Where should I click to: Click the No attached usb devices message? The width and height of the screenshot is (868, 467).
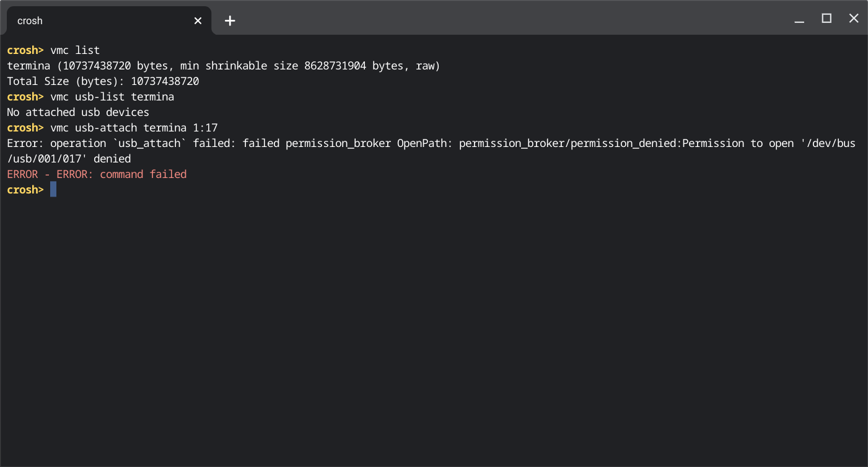(77, 112)
